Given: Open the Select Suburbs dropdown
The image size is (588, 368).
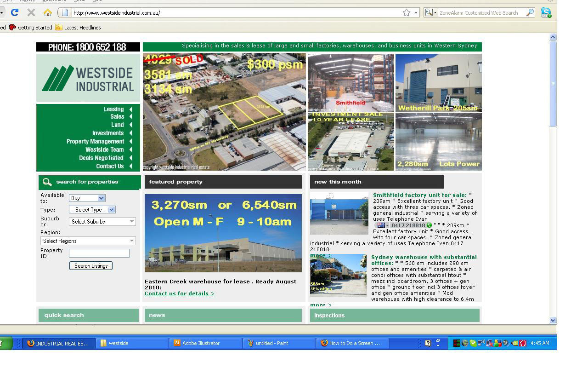Looking at the screenshot, I should coord(102,222).
